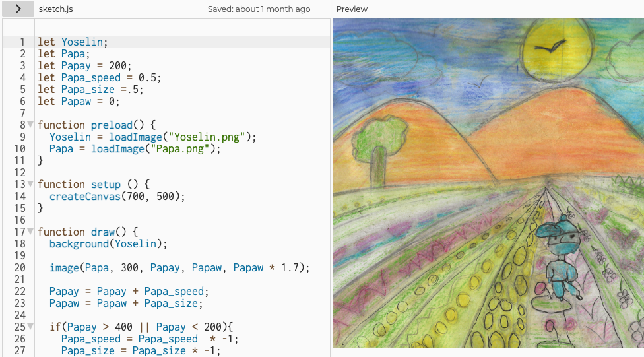
Task: Click line number 20 in the gutter
Action: coord(20,267)
